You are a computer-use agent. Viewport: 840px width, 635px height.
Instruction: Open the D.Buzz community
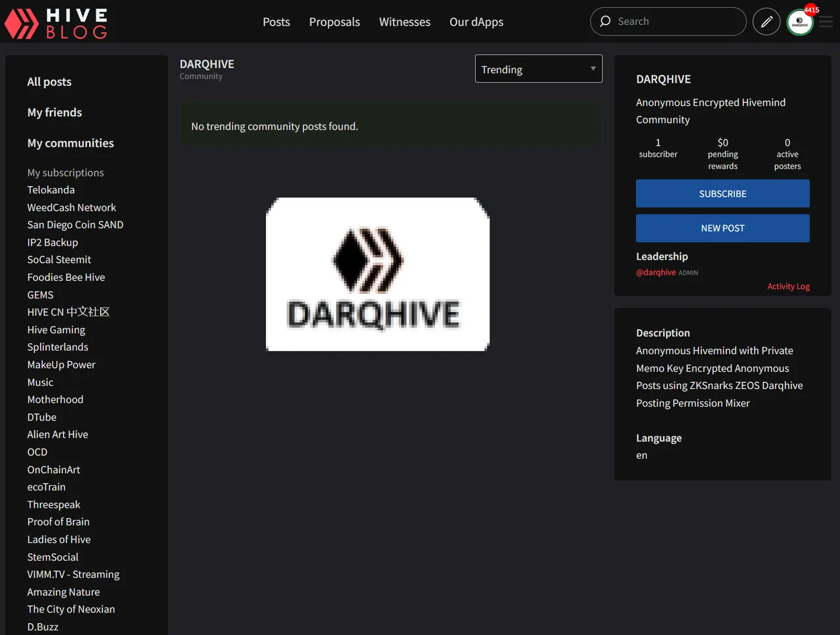[43, 626]
